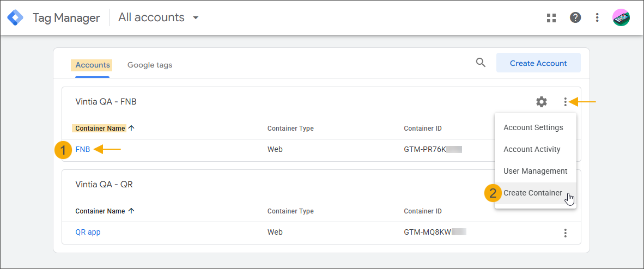
Task: Click the search magnifier icon
Action: [481, 63]
